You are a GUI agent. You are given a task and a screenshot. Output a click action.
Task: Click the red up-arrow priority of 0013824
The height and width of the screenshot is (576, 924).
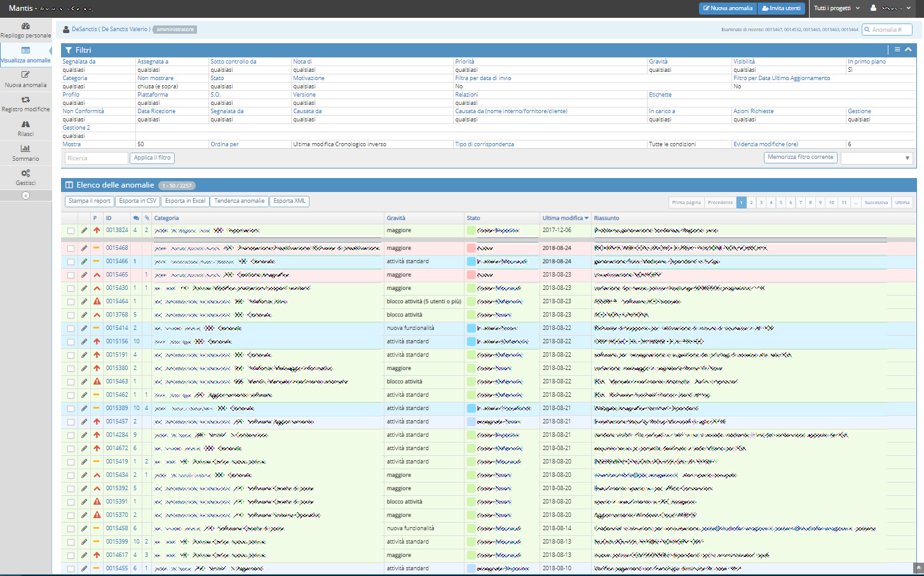97,230
